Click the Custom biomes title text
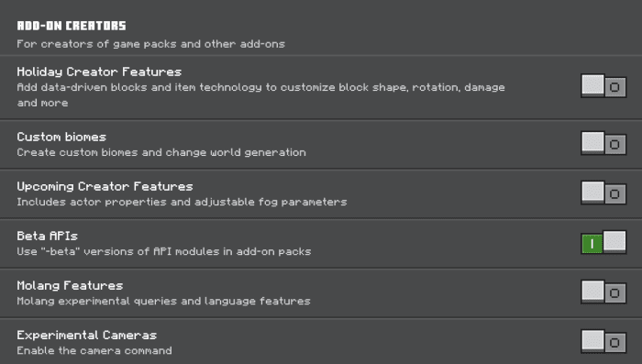This screenshot has height=364, width=642. (61, 137)
